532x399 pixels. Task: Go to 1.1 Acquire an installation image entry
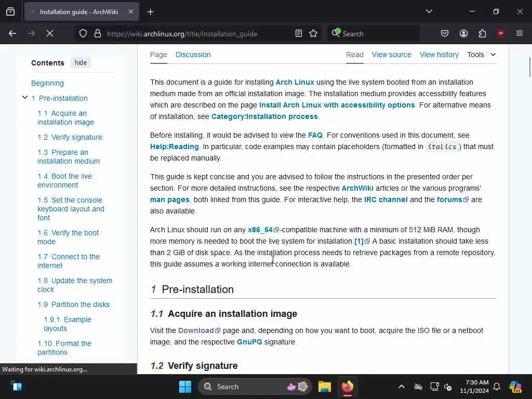pyautogui.click(x=65, y=118)
